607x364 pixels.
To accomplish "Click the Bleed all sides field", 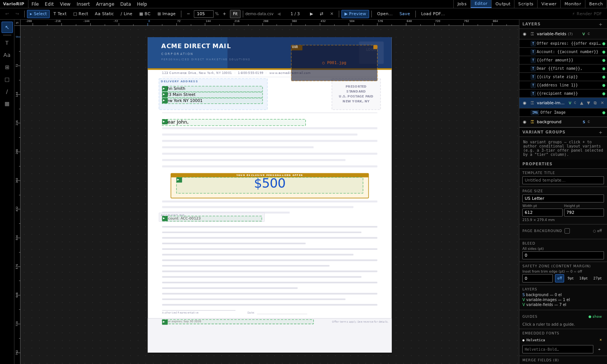I will [563, 256].
